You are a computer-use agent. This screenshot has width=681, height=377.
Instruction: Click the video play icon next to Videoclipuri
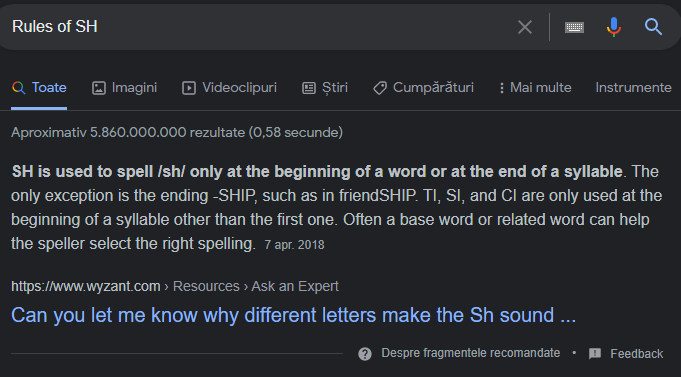click(188, 88)
